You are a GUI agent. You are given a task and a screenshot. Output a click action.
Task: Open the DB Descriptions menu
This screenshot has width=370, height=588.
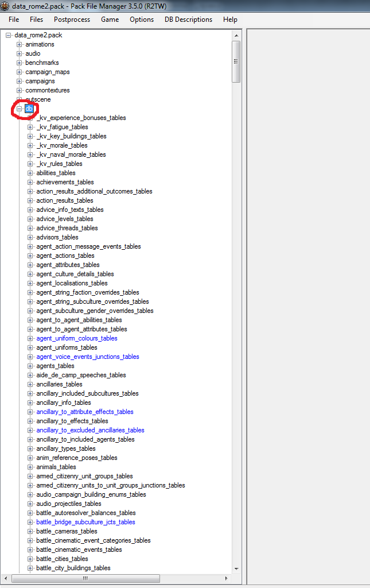pos(188,20)
